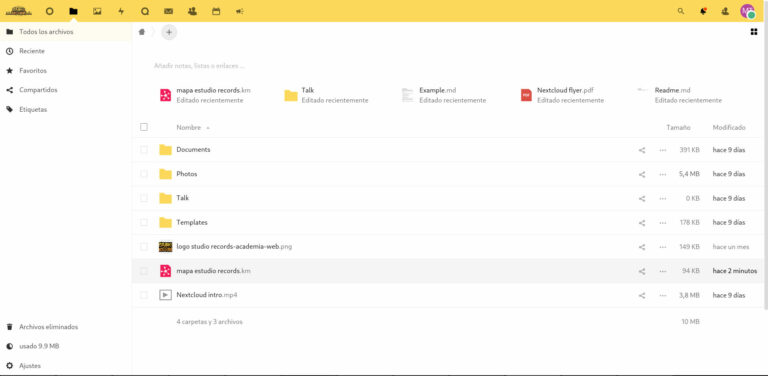Viewport: 768px width, 376px height.
Task: Play Nextcloud intro.mp4 file
Action: [207, 295]
